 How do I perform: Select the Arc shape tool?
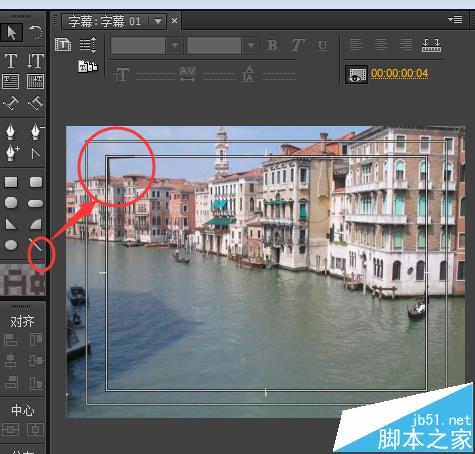coord(36,224)
